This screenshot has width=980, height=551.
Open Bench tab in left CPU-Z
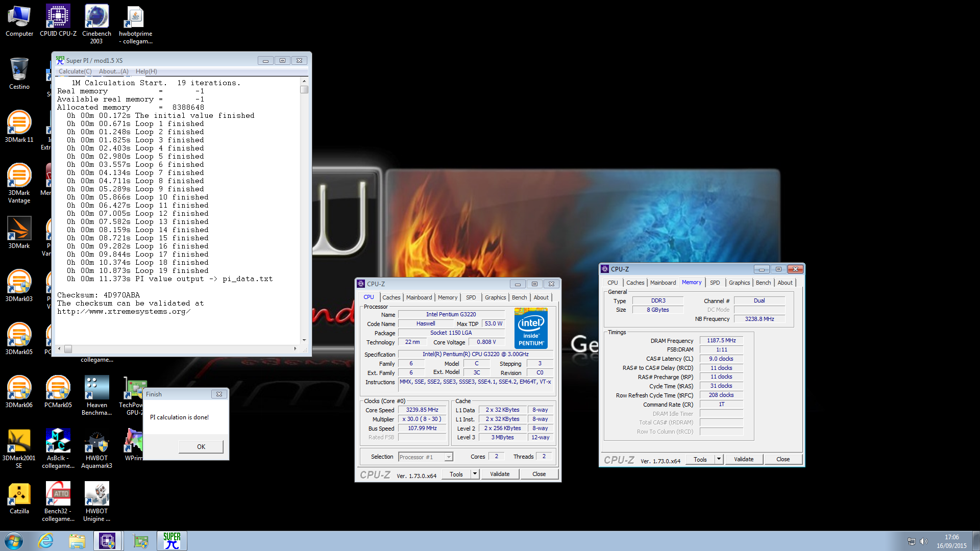click(x=519, y=297)
